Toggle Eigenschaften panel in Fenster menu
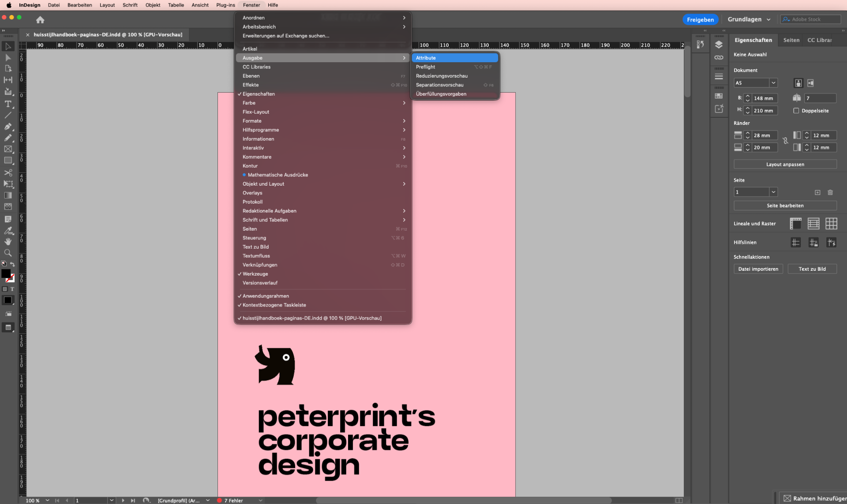847x504 pixels. (323, 94)
